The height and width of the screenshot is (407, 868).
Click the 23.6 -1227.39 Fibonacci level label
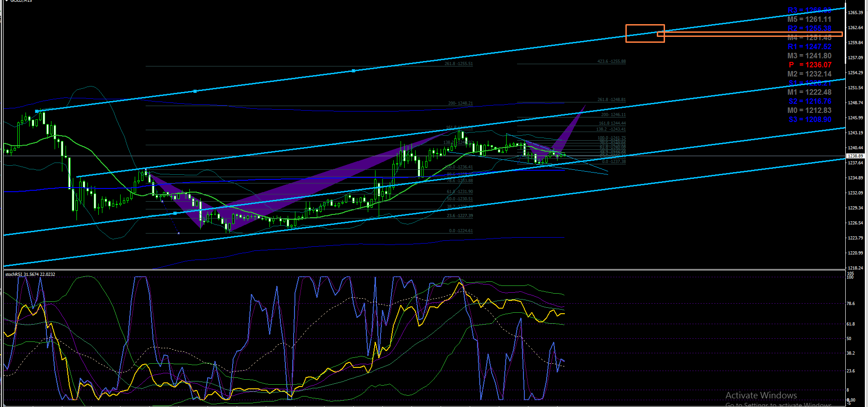point(460,216)
